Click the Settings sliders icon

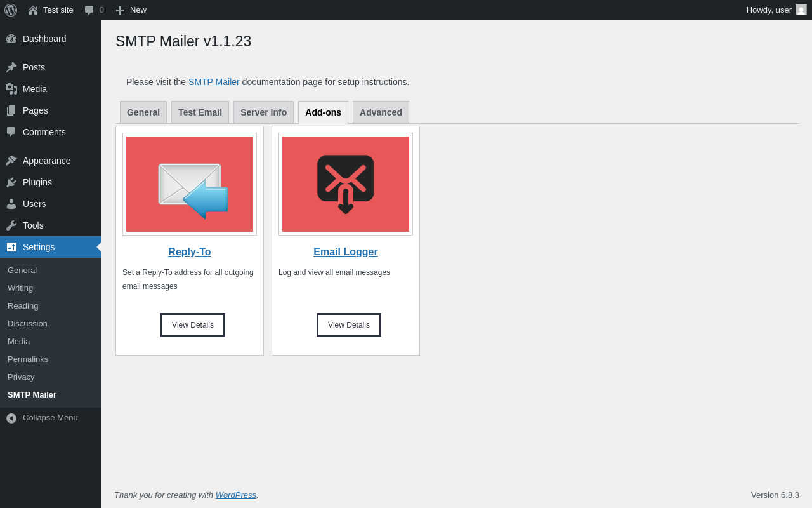(11, 247)
